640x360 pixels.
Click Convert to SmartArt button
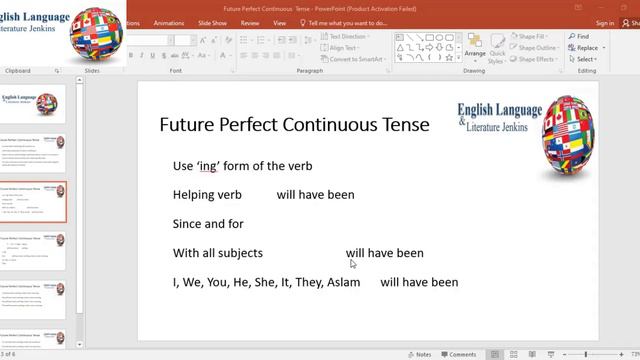353,59
